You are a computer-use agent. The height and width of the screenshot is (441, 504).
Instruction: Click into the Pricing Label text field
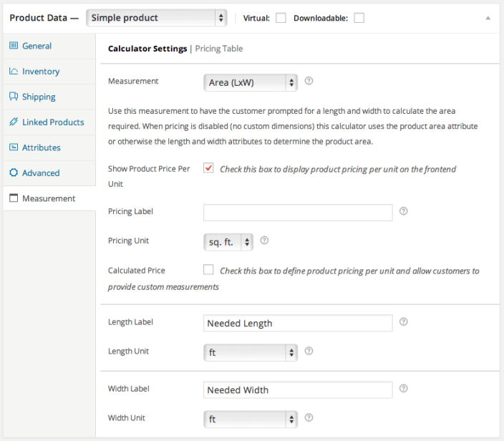click(x=298, y=213)
